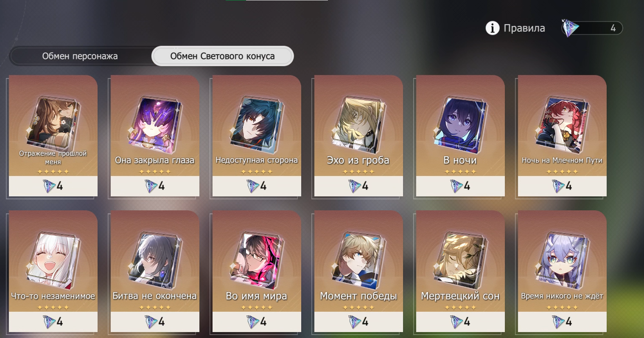Viewport: 644px width, 338px height.
Task: Pick the 'Эхо из гроба' light cone card
Action: (x=358, y=136)
